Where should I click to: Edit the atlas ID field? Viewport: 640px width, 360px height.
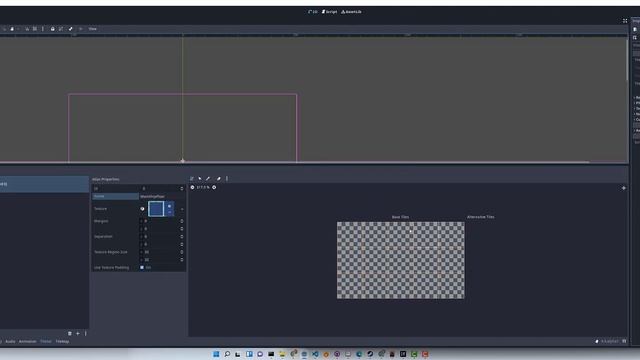(x=160, y=189)
